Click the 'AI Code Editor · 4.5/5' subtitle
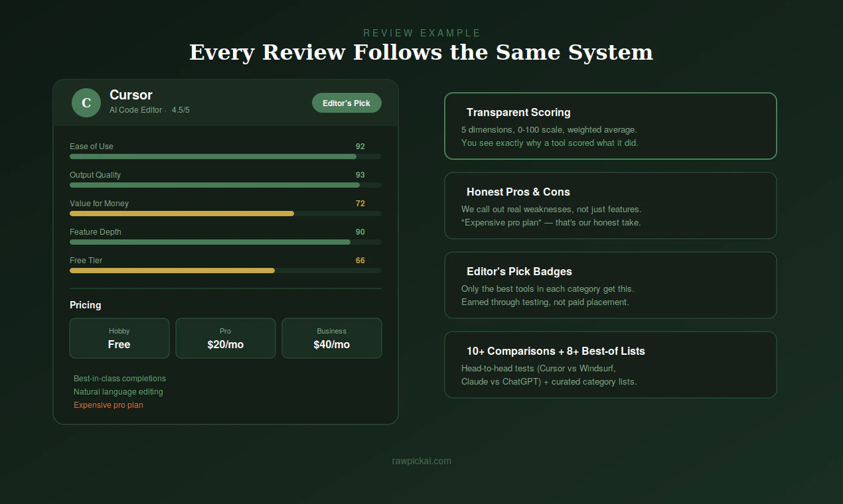843x504 pixels. coord(149,110)
